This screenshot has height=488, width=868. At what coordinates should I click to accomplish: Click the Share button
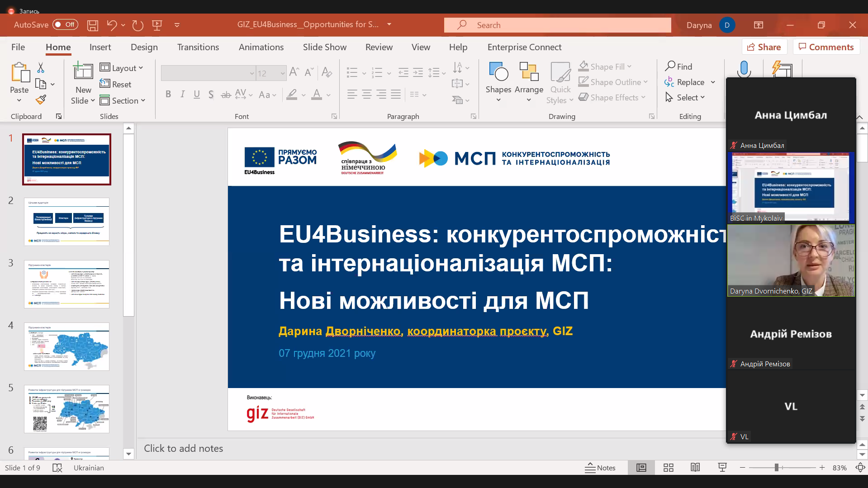764,47
